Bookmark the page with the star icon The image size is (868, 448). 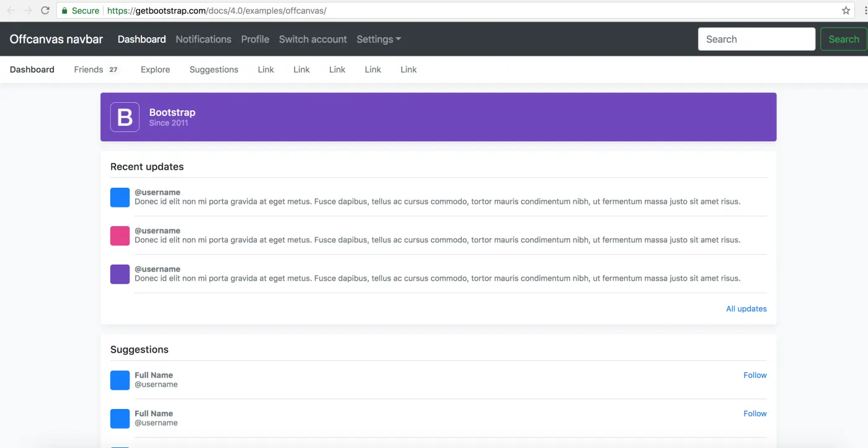846,11
